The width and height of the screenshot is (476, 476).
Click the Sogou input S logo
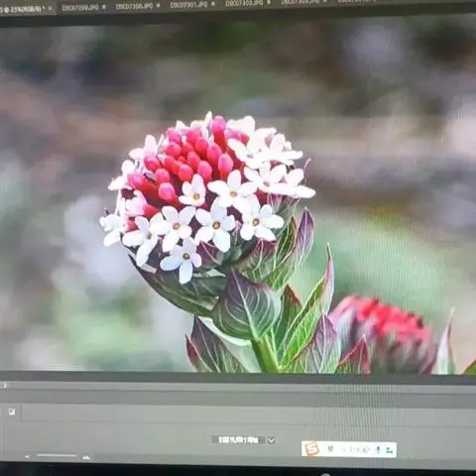(312, 448)
